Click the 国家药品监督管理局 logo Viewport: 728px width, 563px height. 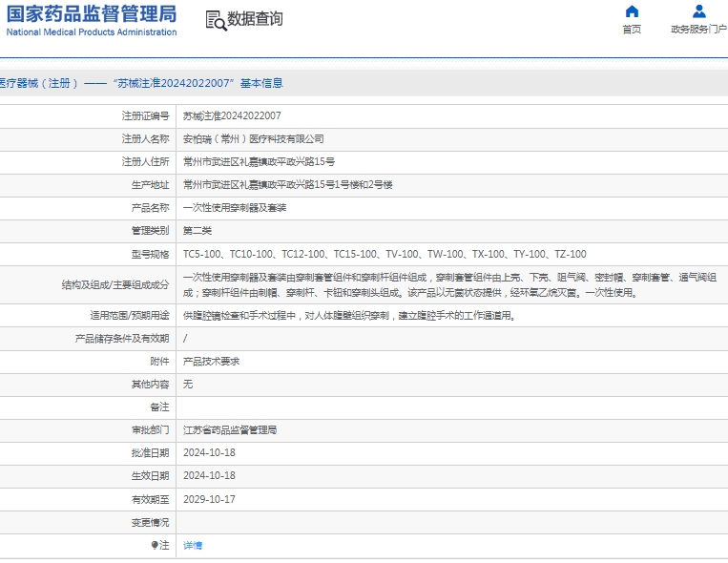coord(92,14)
